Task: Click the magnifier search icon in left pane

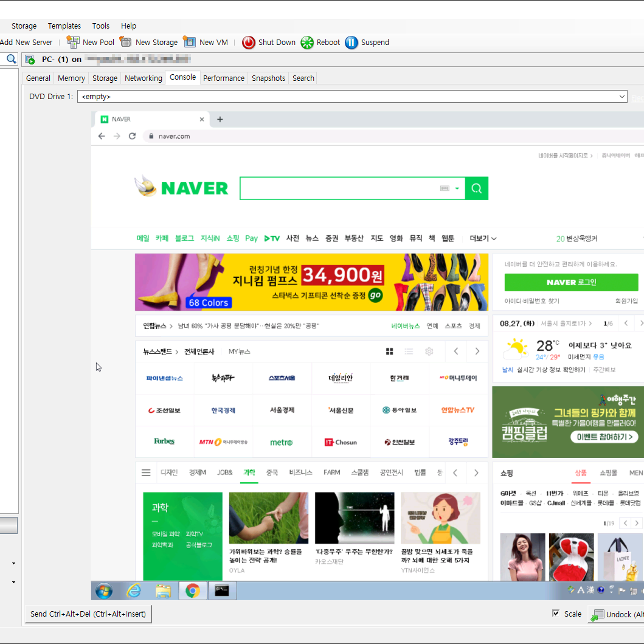Action: pos(11,59)
